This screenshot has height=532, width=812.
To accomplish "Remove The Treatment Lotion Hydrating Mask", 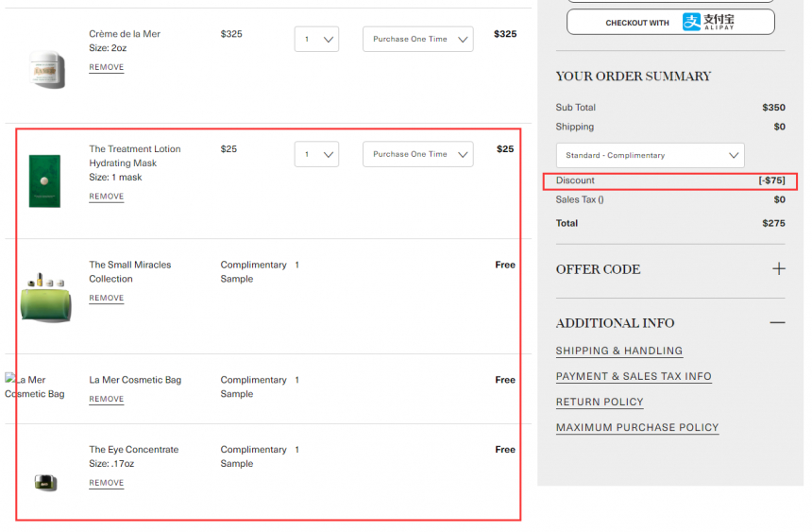I will [x=106, y=197].
